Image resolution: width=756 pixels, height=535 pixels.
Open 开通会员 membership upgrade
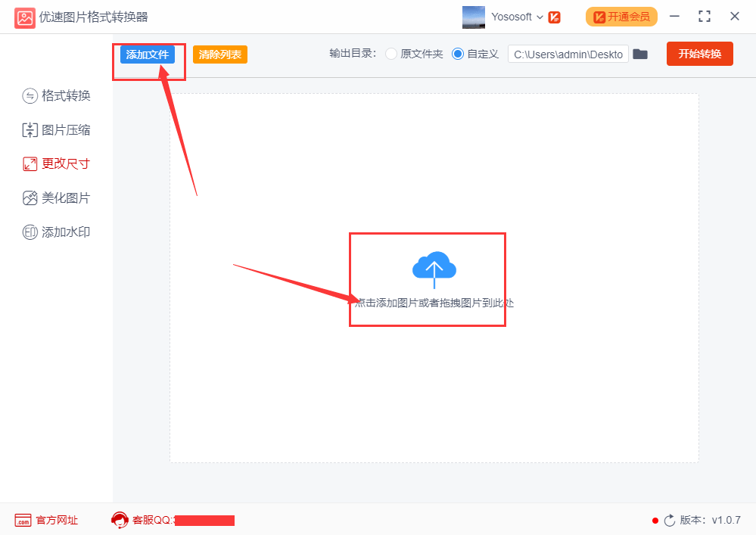coord(621,16)
